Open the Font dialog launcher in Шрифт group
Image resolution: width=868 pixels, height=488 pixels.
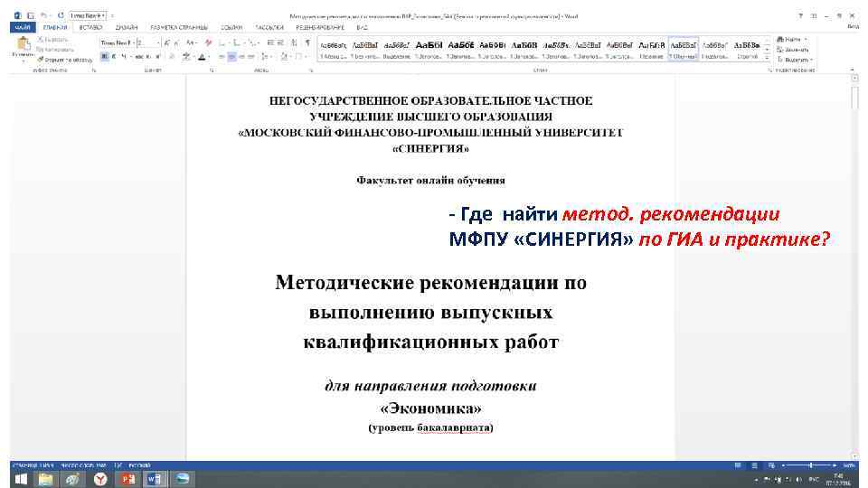click(x=212, y=70)
